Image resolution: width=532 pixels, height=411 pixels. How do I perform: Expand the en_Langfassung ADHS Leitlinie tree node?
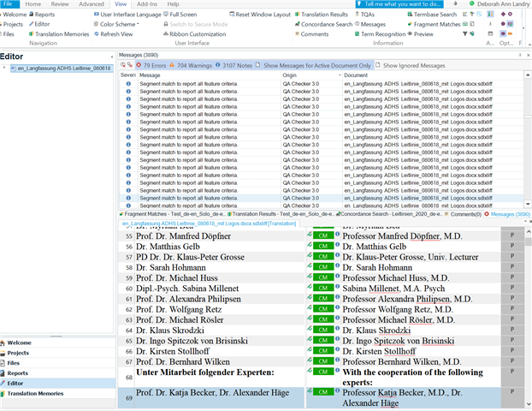pos(4,68)
